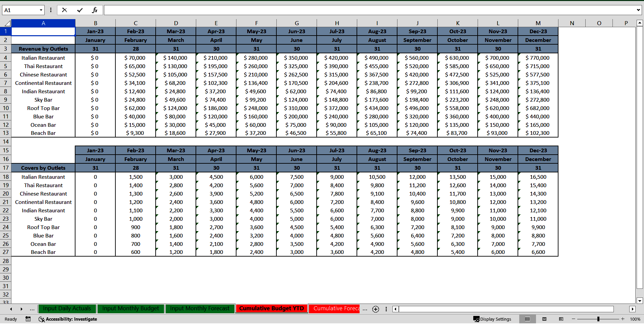Open Display Settings in status bar
Screen dimensions: 644x324
pos(492,319)
